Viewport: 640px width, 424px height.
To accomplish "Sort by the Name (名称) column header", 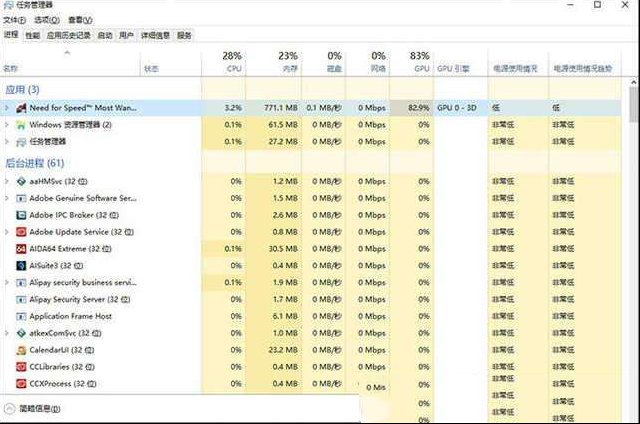I will (70, 62).
